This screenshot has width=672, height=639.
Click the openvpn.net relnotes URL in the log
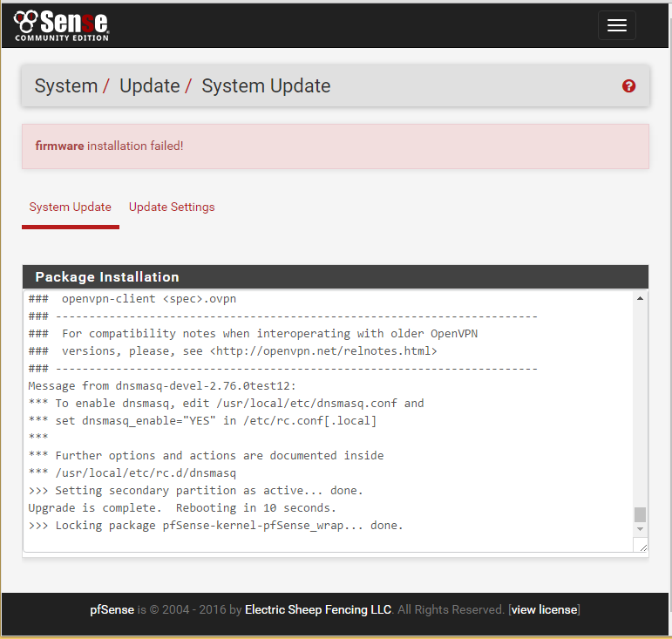click(x=322, y=351)
